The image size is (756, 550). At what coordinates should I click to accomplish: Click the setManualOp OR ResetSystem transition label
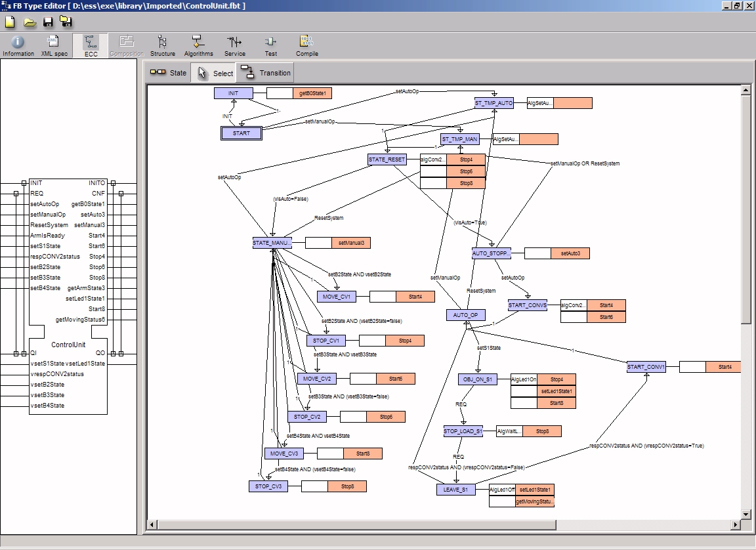585,163
